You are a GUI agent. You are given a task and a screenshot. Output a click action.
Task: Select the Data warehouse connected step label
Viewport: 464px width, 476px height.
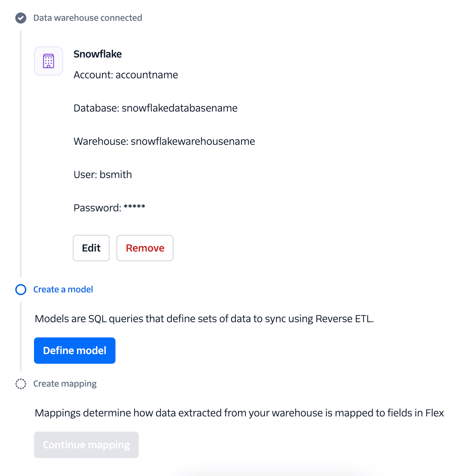coord(88,18)
